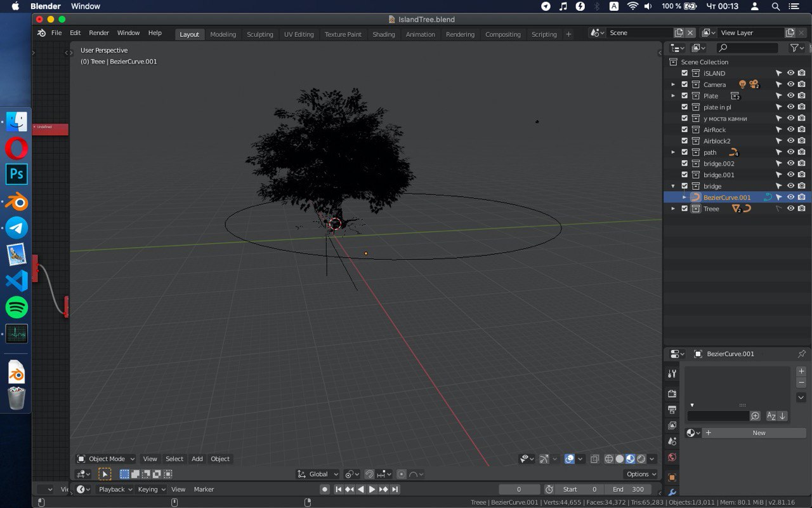Exclude Camera collection via its checkbox

pyautogui.click(x=684, y=84)
